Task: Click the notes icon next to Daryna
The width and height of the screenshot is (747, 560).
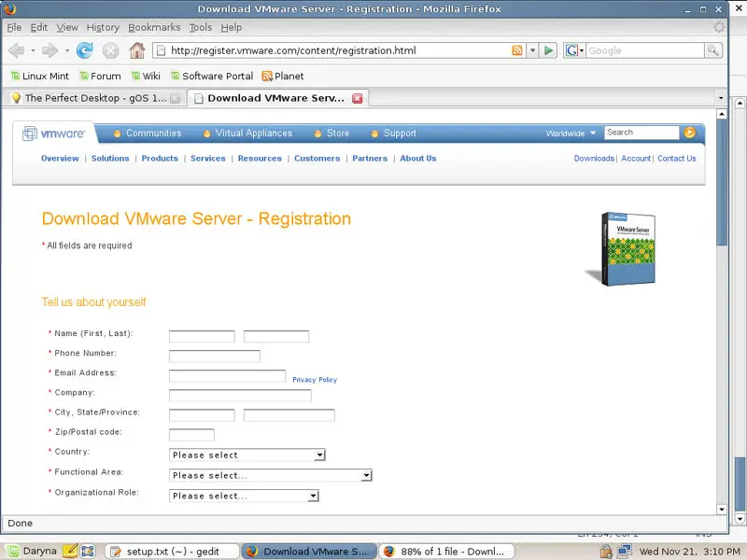Action: (x=70, y=551)
